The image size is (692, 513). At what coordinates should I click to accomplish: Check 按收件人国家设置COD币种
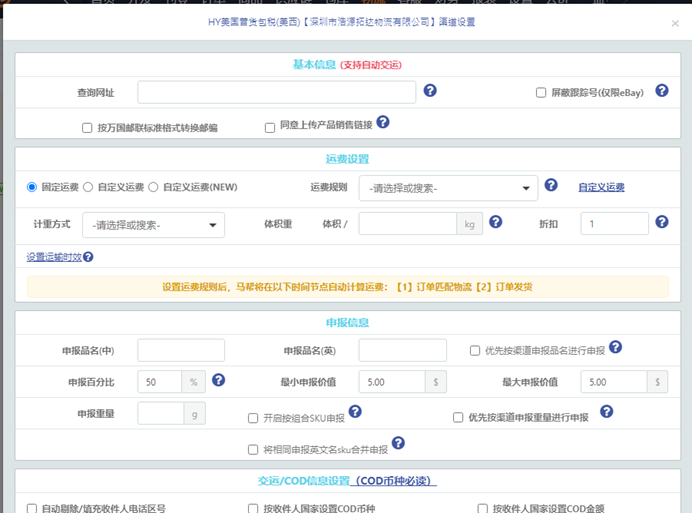click(x=253, y=509)
